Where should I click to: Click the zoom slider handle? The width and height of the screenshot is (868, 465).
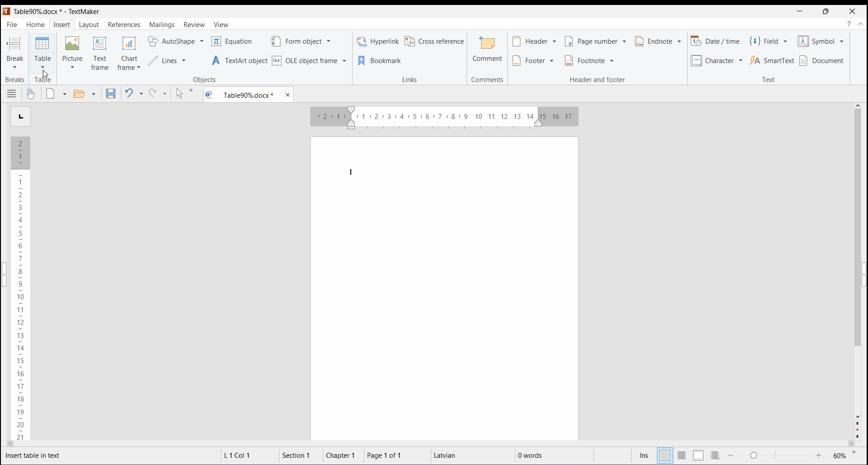click(x=754, y=456)
